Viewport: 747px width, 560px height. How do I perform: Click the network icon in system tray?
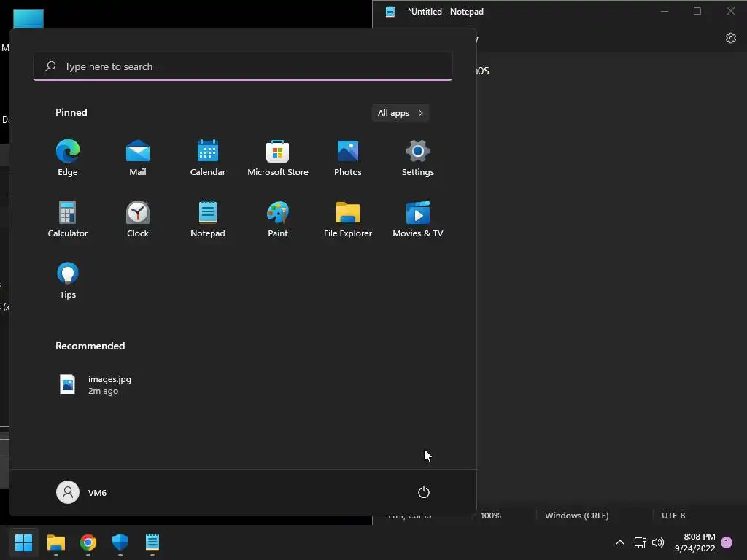tap(640, 542)
